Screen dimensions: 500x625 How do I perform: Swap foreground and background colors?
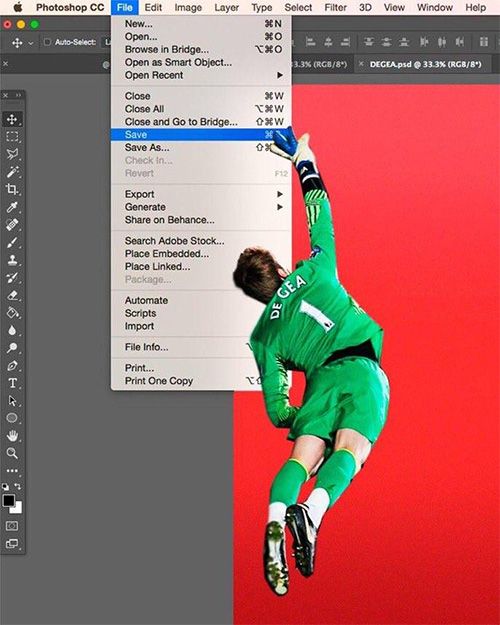[18, 486]
